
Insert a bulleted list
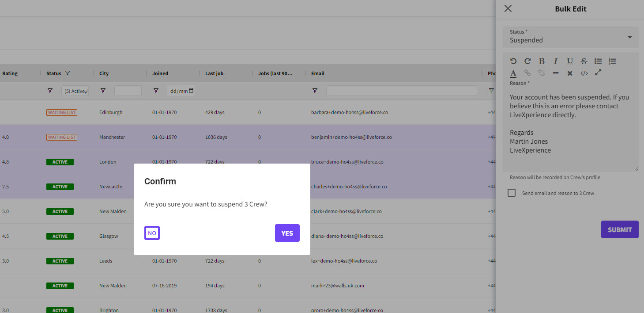pyautogui.click(x=598, y=61)
